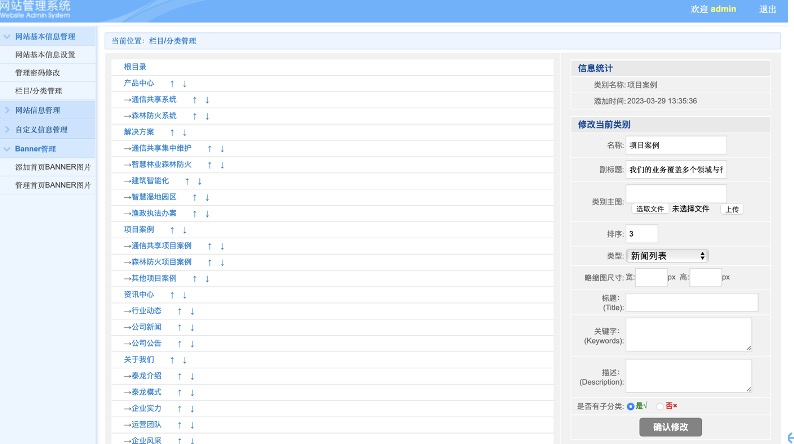Move 资讯中心 category up
This screenshot has width=794, height=444.
[x=172, y=295]
